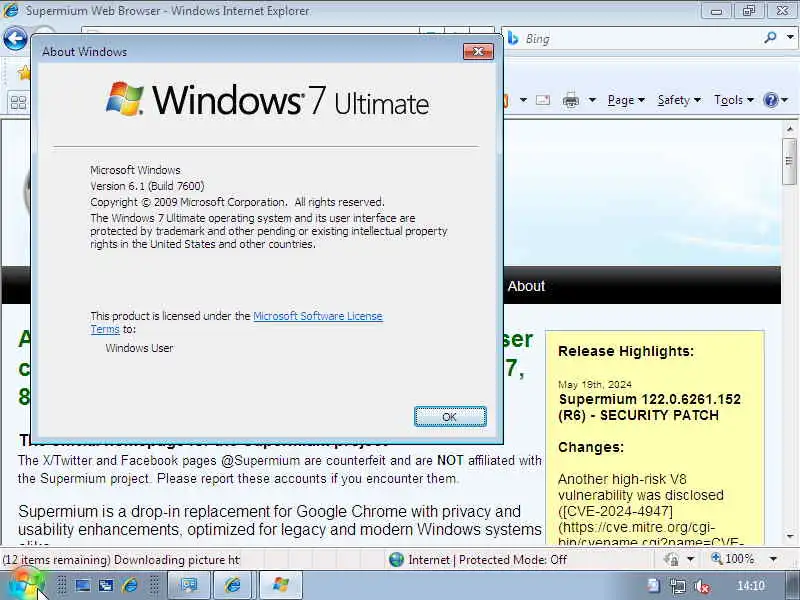Image resolution: width=800 pixels, height=600 pixels.
Task: Click the 14:10 taskbar clock
Action: pos(751,585)
